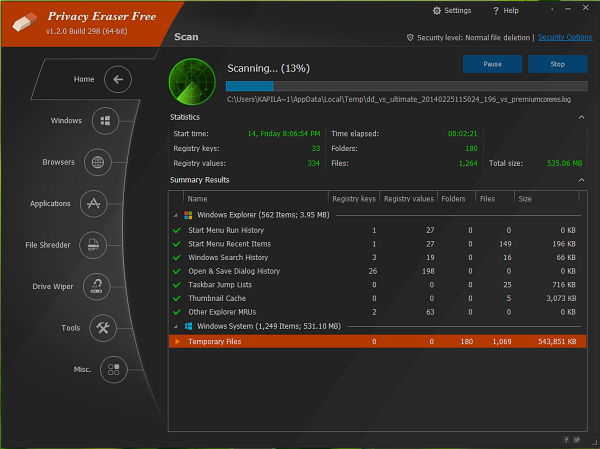Open Settings in the title bar
The image size is (600, 449).
coord(452,11)
